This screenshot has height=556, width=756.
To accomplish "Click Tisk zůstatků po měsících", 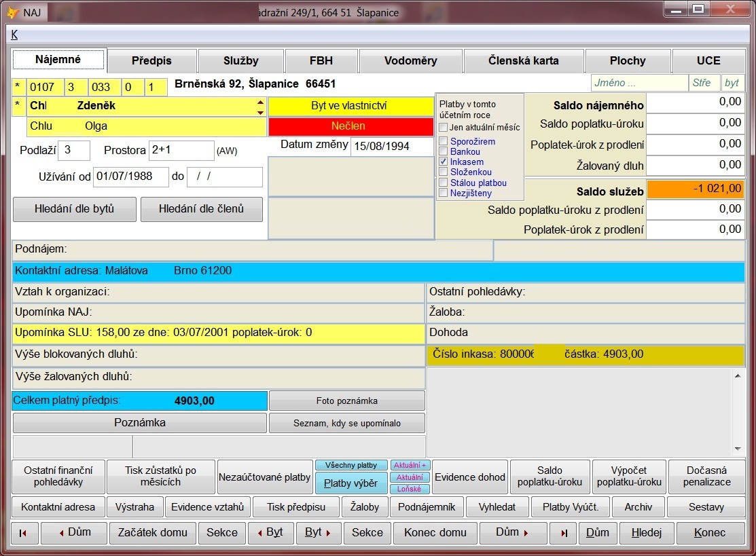I will (160, 477).
